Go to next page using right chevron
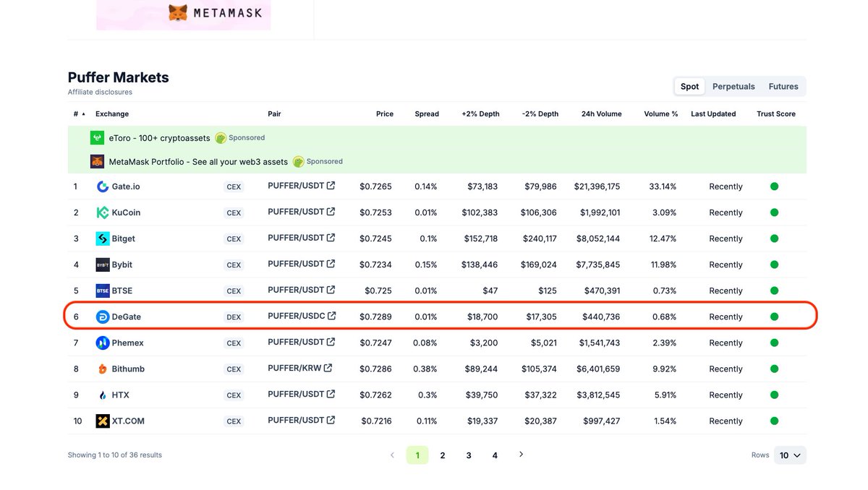868x490 pixels. (x=520, y=455)
